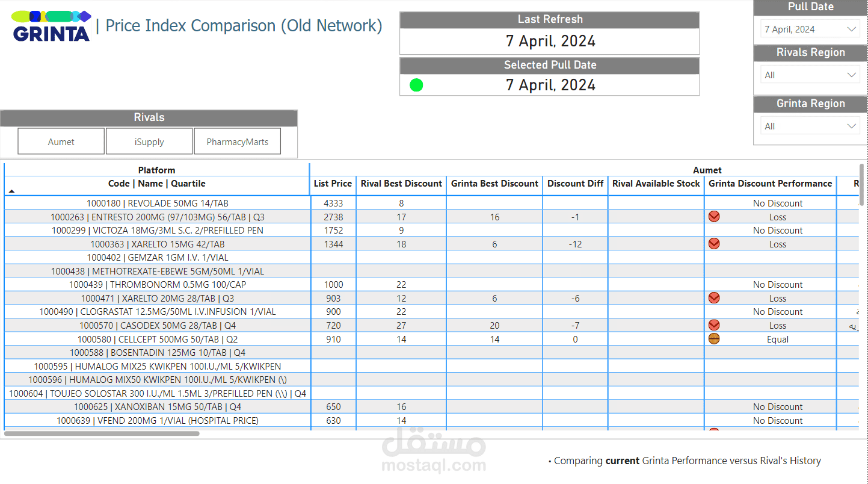Select row 1000639 | VFEND 200MG
This screenshot has height=484, width=868.
click(158, 420)
